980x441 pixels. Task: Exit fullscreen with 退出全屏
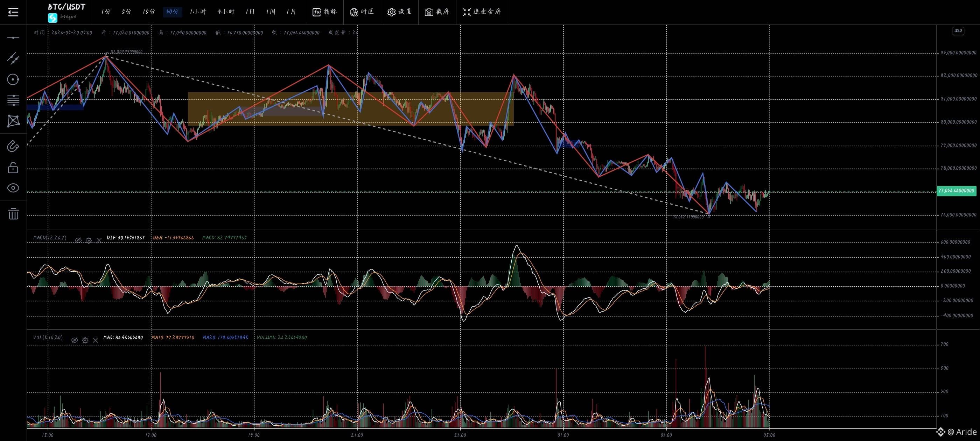(x=482, y=12)
